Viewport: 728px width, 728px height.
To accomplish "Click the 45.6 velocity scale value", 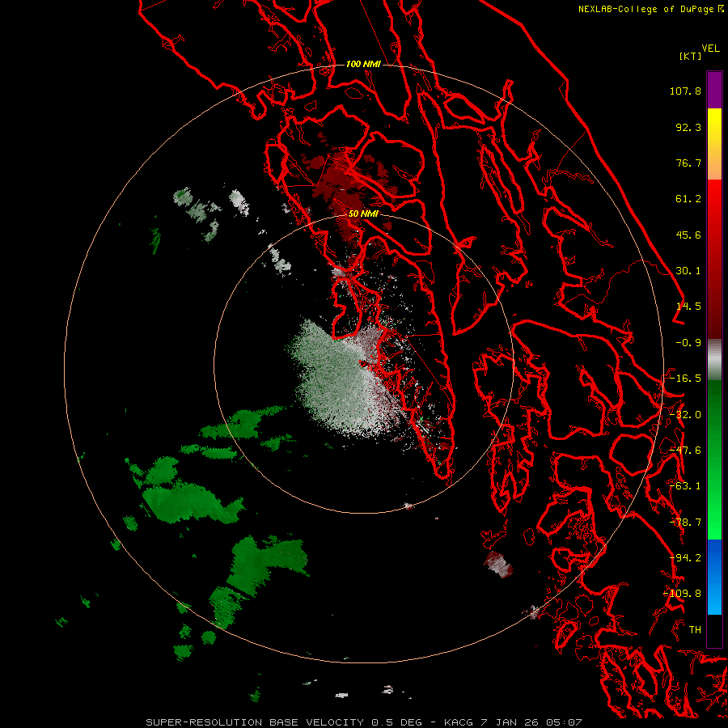I will pyautogui.click(x=688, y=235).
